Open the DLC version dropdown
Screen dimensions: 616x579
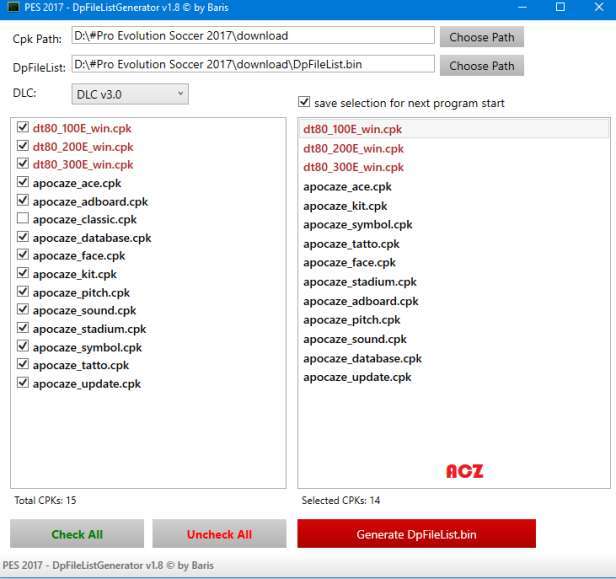coord(130,94)
